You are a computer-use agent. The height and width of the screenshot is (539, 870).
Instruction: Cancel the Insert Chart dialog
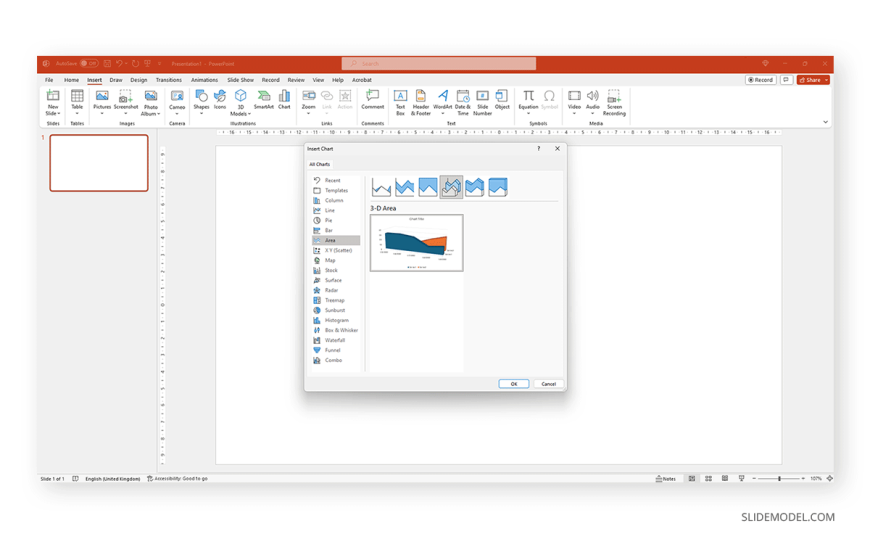pyautogui.click(x=548, y=384)
